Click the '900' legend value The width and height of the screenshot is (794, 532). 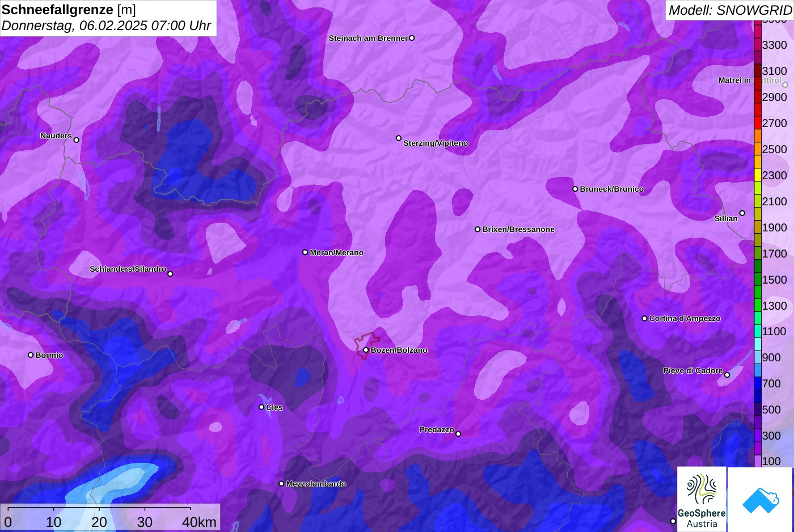pyautogui.click(x=771, y=357)
